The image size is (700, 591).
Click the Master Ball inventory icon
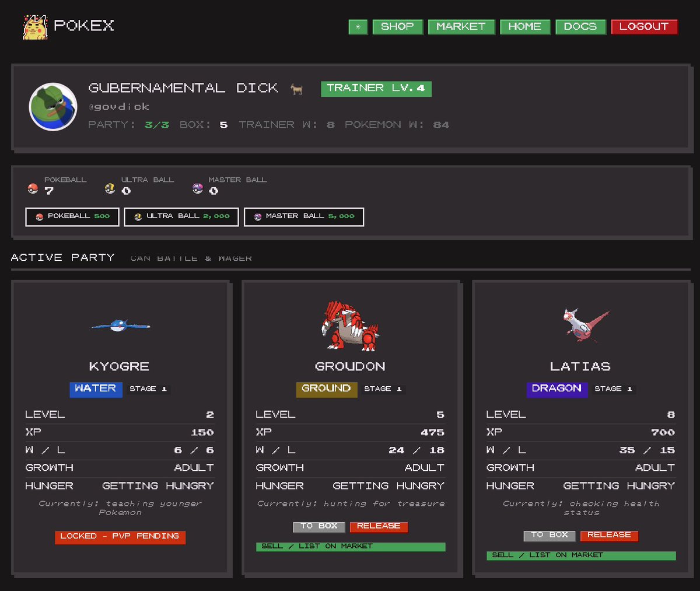[198, 188]
